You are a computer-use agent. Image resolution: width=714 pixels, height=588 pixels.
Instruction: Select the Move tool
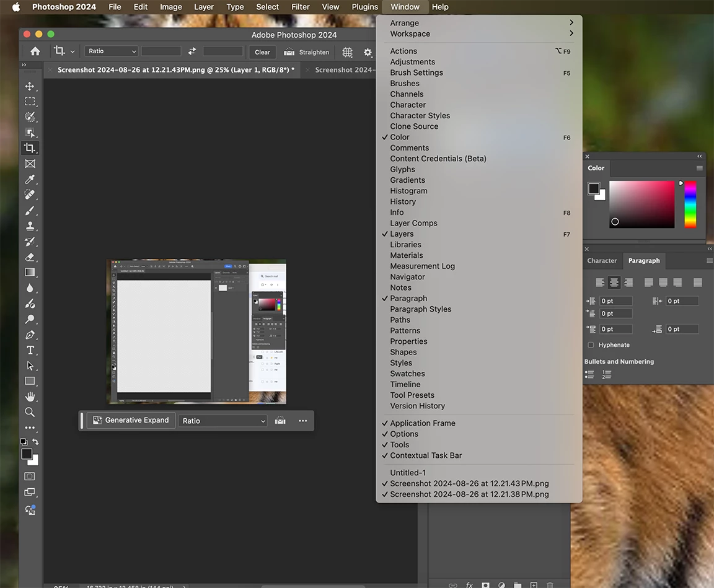point(30,87)
